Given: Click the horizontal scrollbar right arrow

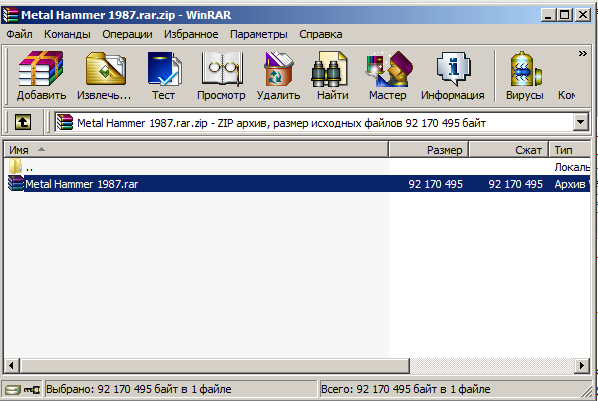Looking at the screenshot, I should tap(582, 366).
